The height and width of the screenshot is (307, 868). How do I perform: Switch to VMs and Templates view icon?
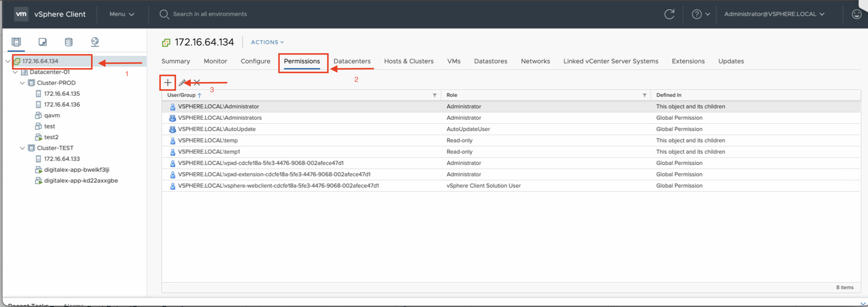tap(42, 42)
